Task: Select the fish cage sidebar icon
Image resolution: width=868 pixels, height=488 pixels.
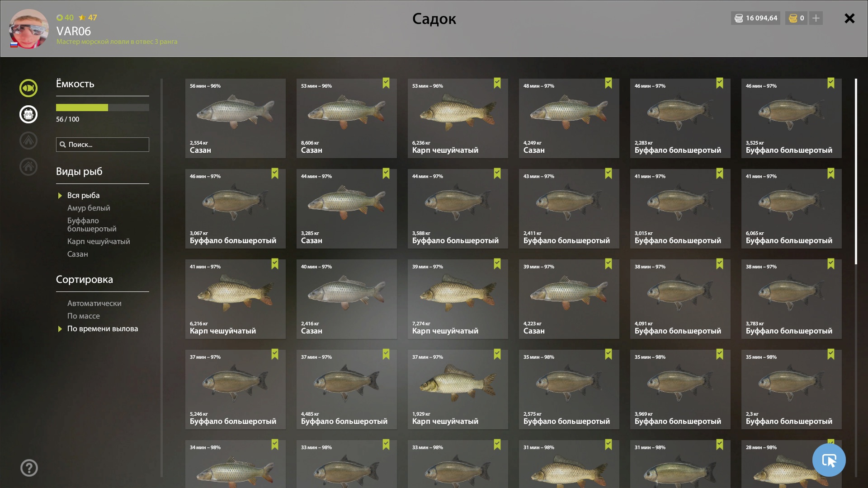Action: (x=28, y=114)
